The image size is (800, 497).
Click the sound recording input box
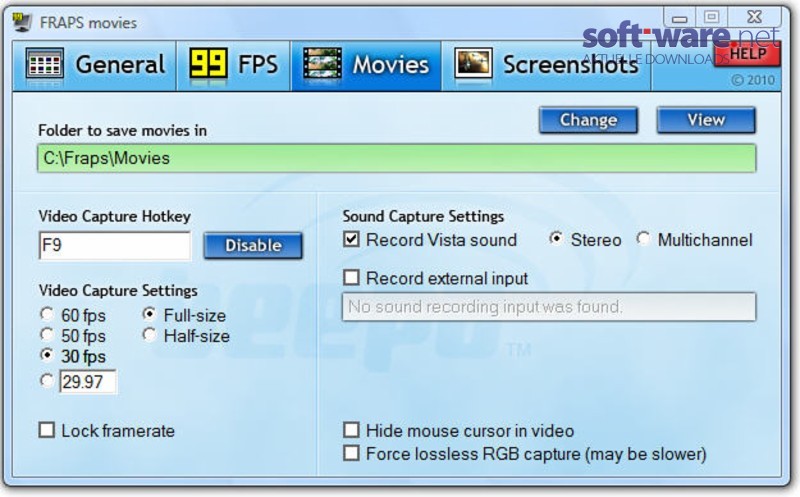coord(549,307)
